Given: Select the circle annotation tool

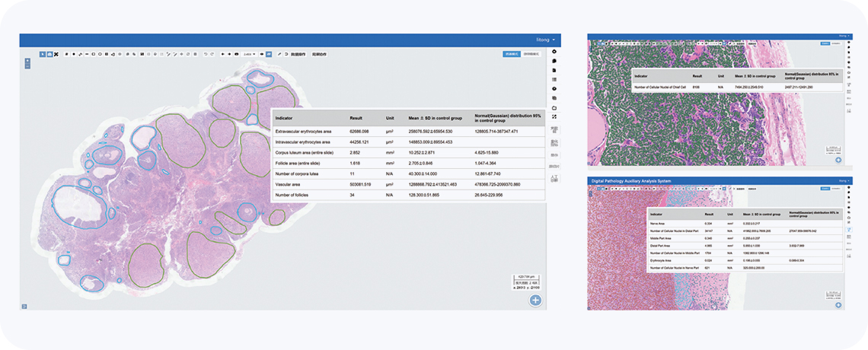Looking at the screenshot, I should [100, 54].
